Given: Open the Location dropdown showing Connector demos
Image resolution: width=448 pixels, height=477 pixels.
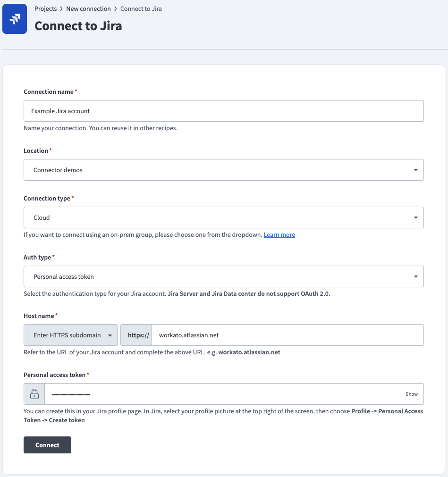Looking at the screenshot, I should tap(224, 170).
